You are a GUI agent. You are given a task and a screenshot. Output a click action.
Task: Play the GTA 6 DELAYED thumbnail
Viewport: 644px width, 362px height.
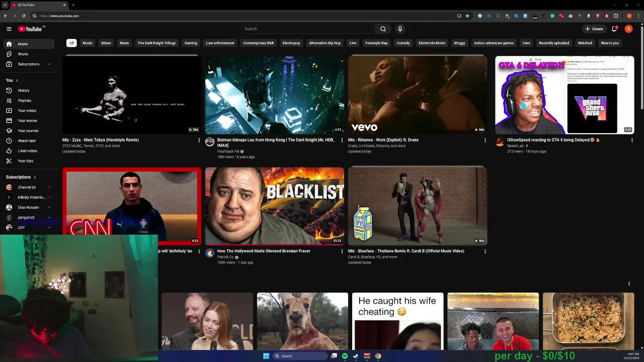[x=565, y=95]
